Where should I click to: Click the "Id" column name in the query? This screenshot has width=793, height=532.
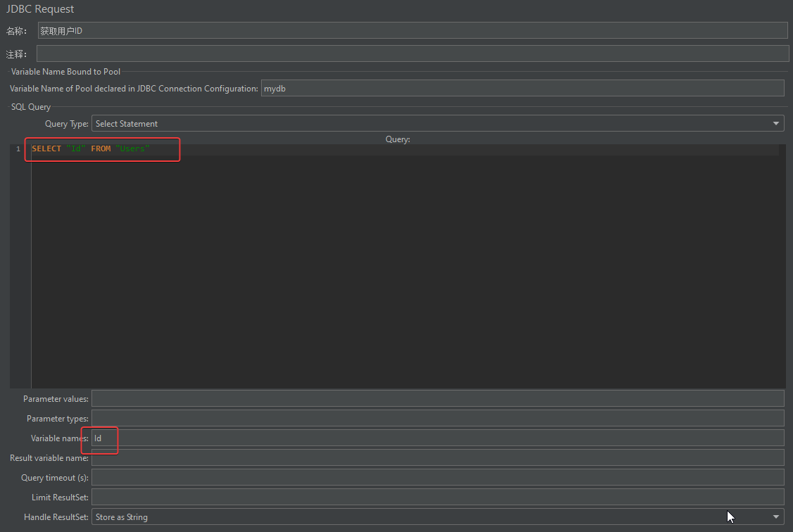(75, 149)
